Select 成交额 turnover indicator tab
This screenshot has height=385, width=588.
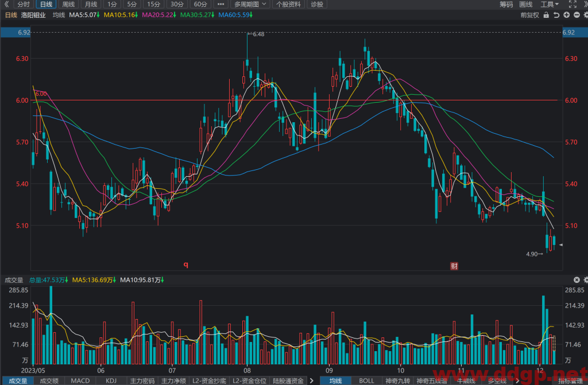click(x=49, y=381)
